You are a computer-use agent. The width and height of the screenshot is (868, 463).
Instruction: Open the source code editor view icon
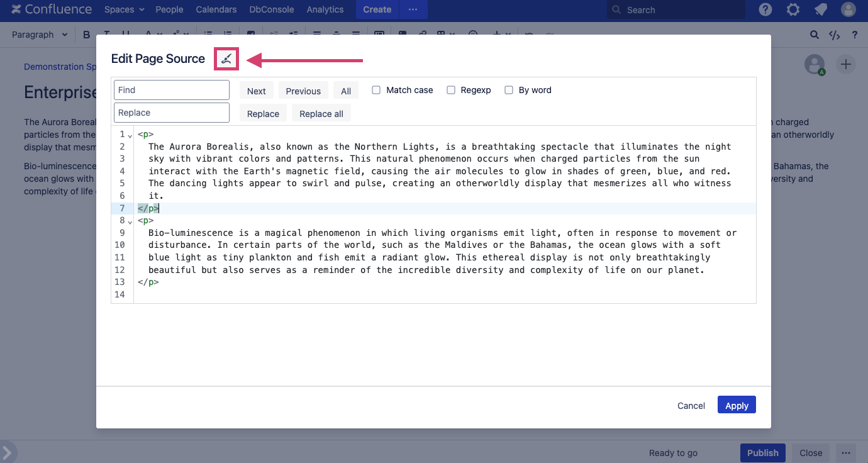click(834, 35)
